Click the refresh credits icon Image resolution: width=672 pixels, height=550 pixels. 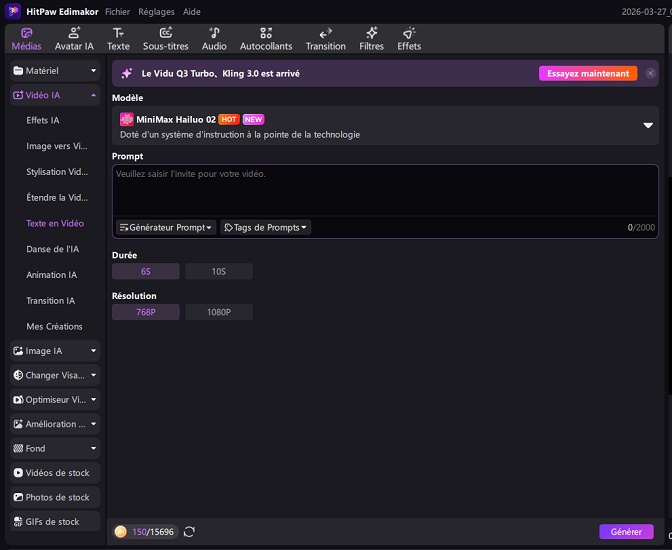[x=189, y=532]
